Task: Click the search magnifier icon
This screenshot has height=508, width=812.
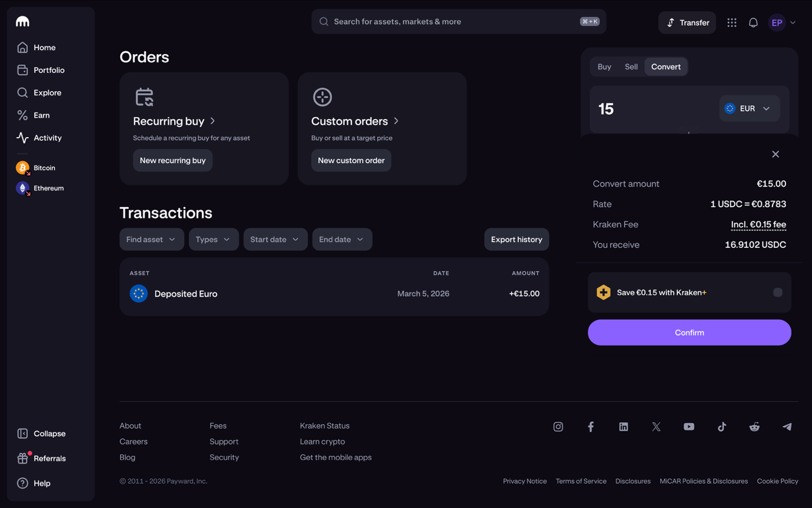Action: tap(324, 22)
